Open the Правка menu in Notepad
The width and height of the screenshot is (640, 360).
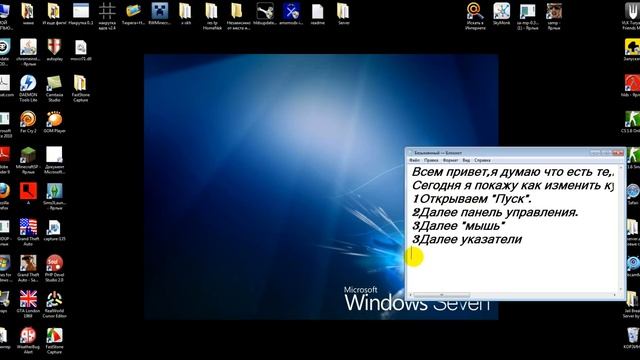431,160
